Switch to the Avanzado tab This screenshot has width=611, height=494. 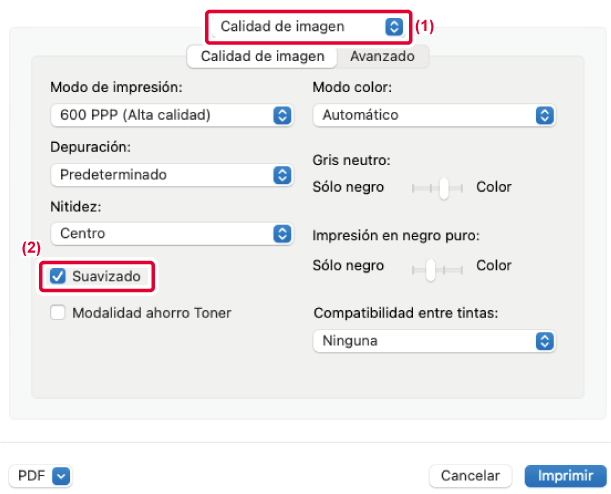coord(381,57)
